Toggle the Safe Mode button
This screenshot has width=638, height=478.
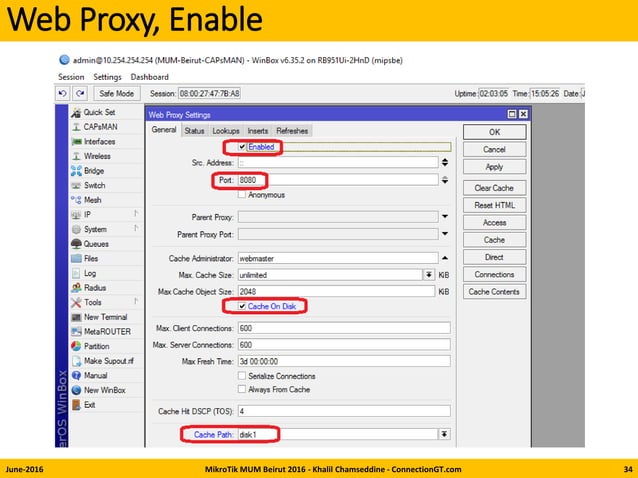coord(117,93)
